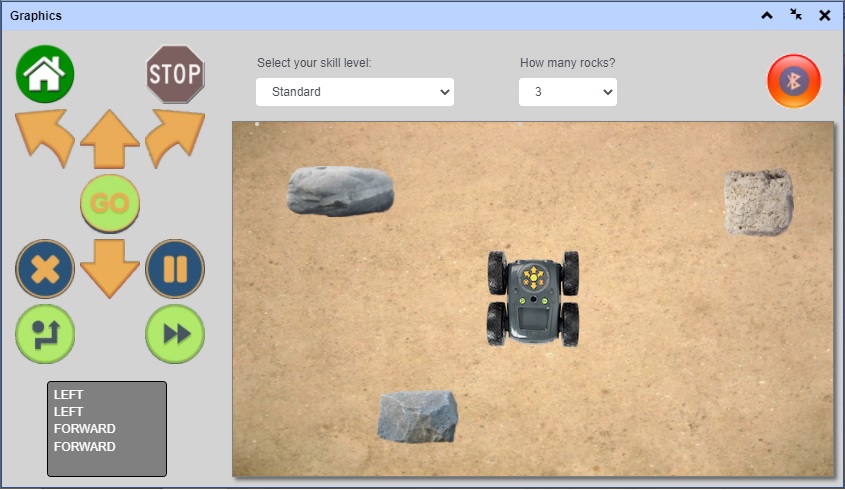Collapse the Graphics panel with the up chevron
The height and width of the screenshot is (490, 845).
(x=767, y=16)
